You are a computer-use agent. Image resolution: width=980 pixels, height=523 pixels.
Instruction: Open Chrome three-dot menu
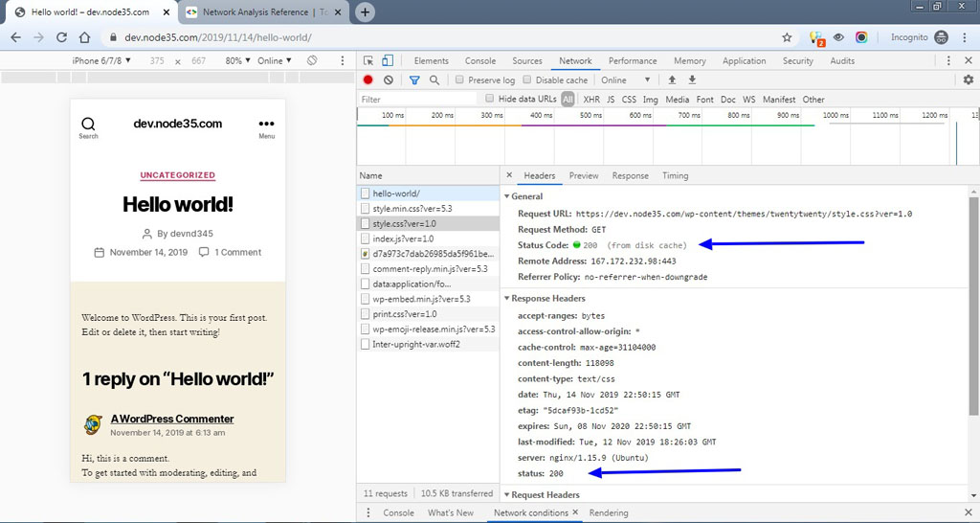[965, 37]
